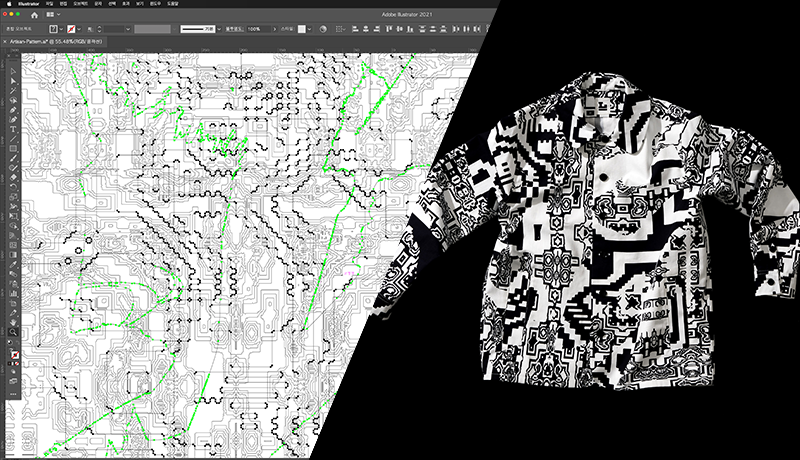Click Vertical Align Center icon

click(x=399, y=29)
